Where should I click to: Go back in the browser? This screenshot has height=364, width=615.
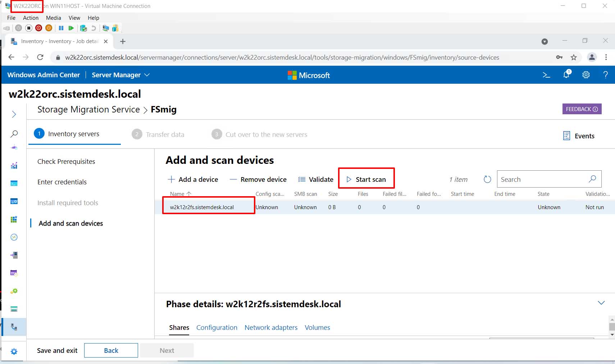click(x=12, y=57)
